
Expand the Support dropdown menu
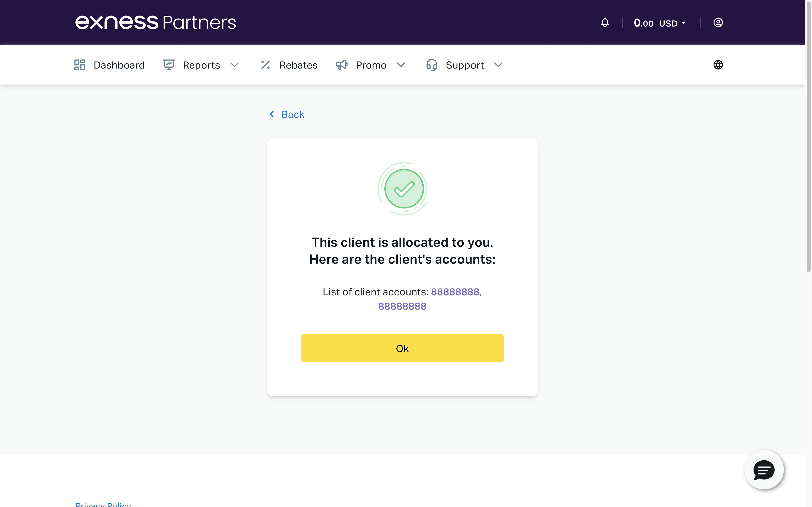(x=498, y=65)
